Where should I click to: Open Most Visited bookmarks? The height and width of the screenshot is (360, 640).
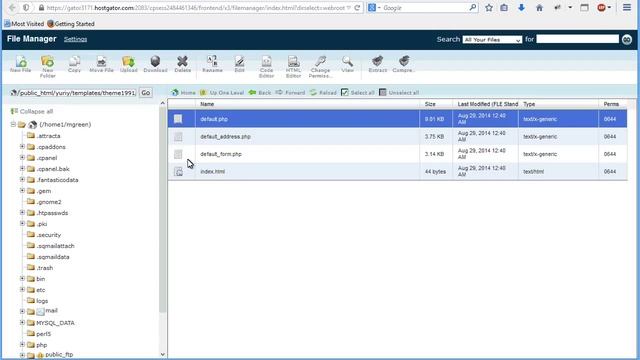click(x=24, y=24)
